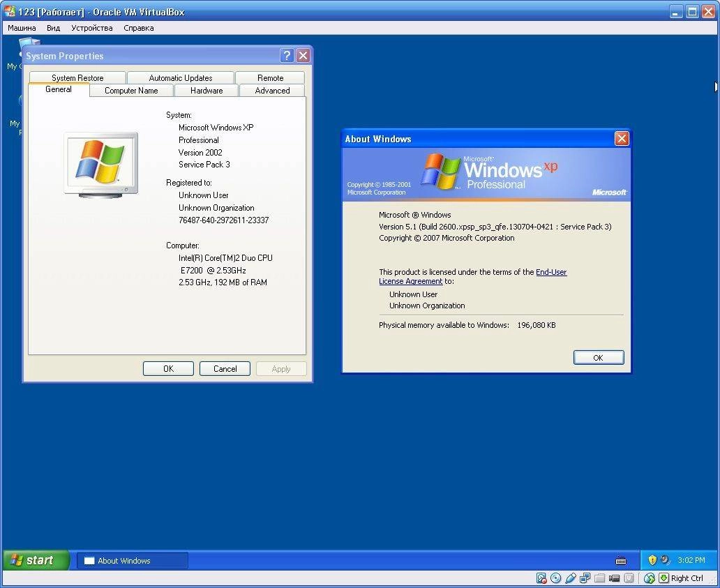Click the help question mark in System Properties
This screenshot has height=588, width=720.
(287, 56)
